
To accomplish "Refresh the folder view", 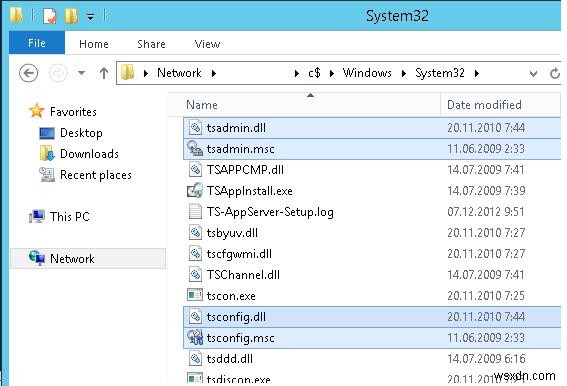I will click(555, 74).
